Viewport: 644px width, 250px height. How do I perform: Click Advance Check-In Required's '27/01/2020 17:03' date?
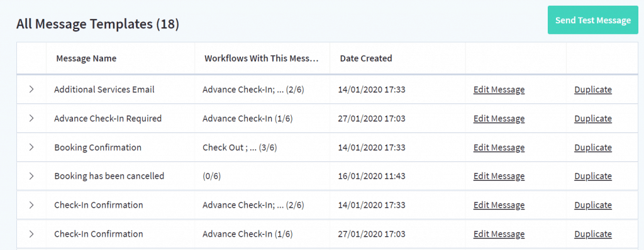[x=372, y=118]
